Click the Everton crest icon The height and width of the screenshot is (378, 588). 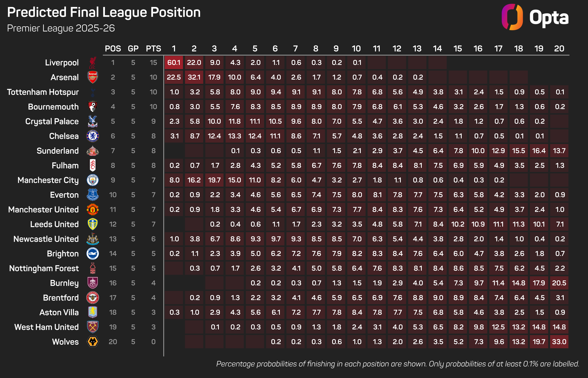[93, 195]
